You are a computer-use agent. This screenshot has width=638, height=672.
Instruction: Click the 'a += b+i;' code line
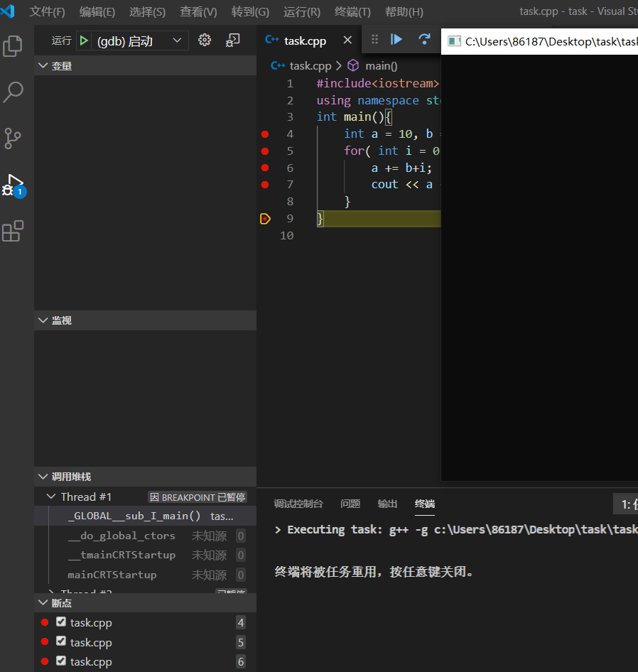tap(401, 168)
